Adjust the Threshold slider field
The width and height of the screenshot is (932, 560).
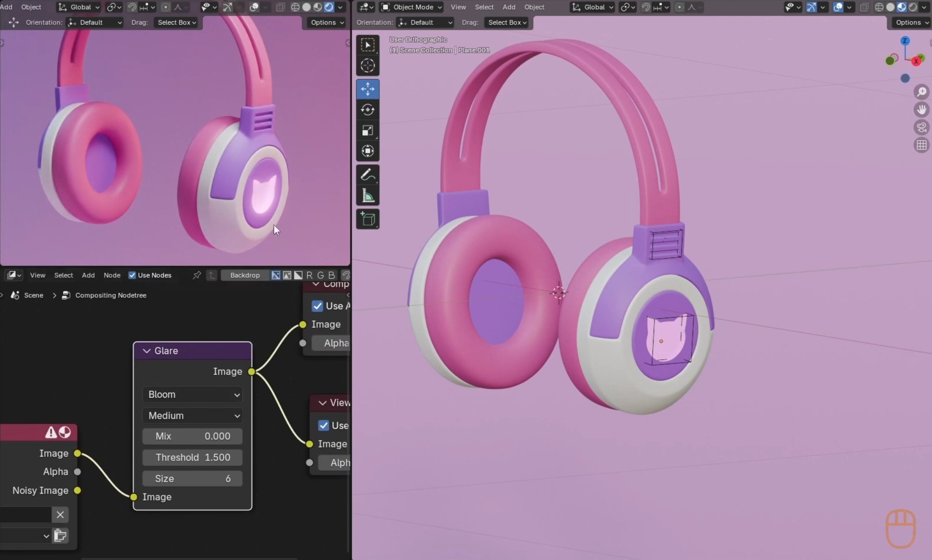click(193, 457)
